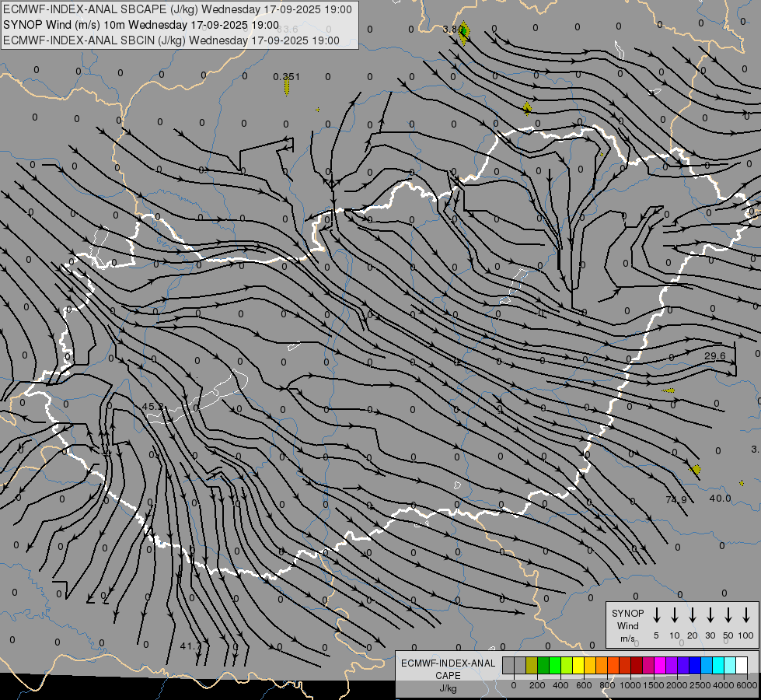Click the 45.2 value label on map
The width and height of the screenshot is (761, 700).
153,406
